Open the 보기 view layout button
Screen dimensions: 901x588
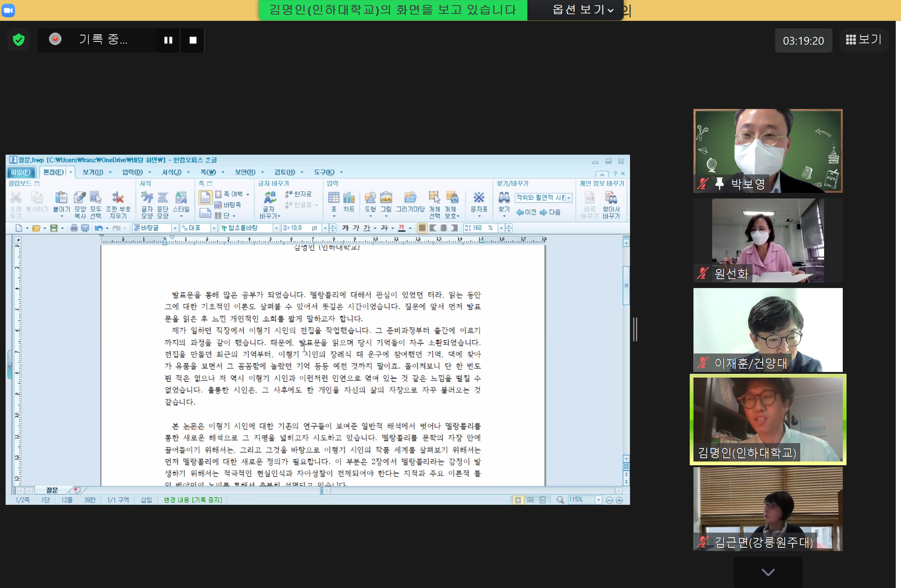pos(864,40)
